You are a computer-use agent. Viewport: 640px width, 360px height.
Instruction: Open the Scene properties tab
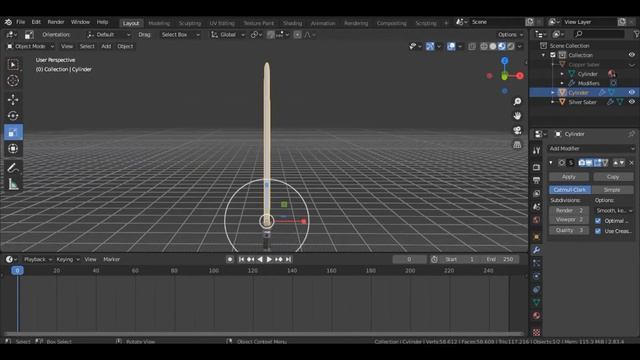pos(536,207)
